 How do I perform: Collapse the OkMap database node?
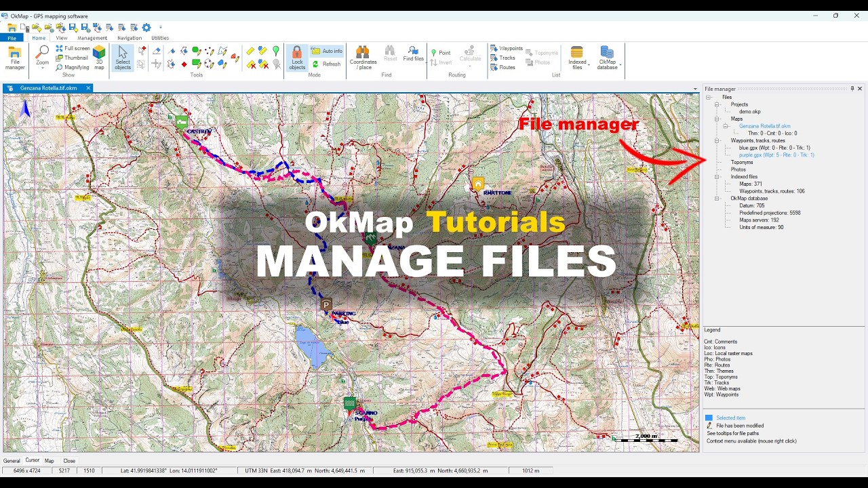[x=717, y=199]
